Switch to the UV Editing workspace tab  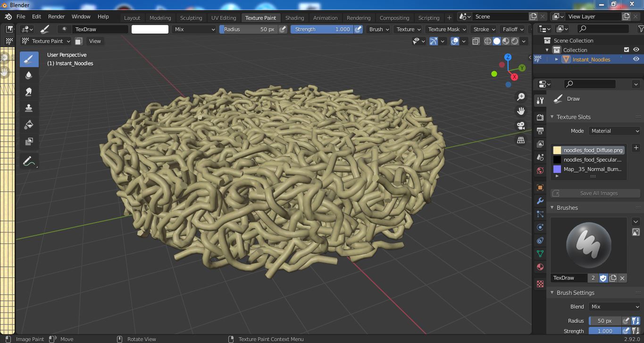point(224,18)
